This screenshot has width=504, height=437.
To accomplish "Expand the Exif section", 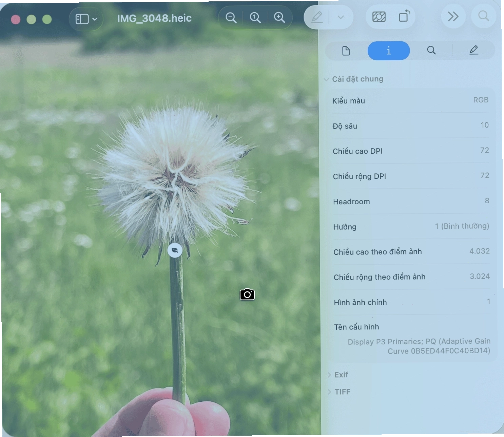I will [337, 375].
